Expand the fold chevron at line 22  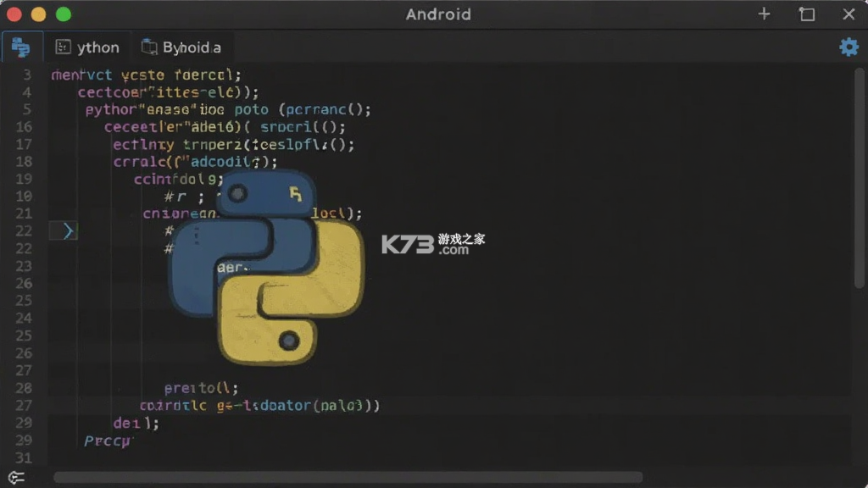click(68, 230)
